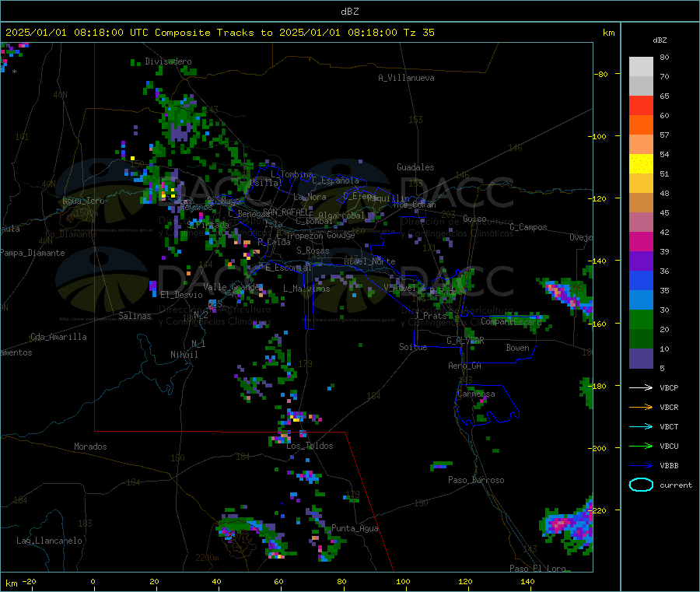Click the 'Salinas' map label
This screenshot has height=592, width=700.
(x=135, y=316)
